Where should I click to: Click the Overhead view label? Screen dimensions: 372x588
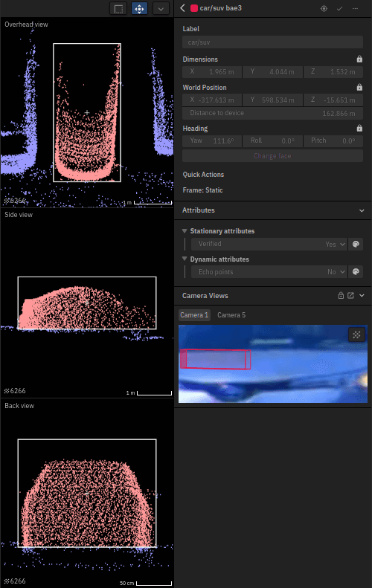26,25
